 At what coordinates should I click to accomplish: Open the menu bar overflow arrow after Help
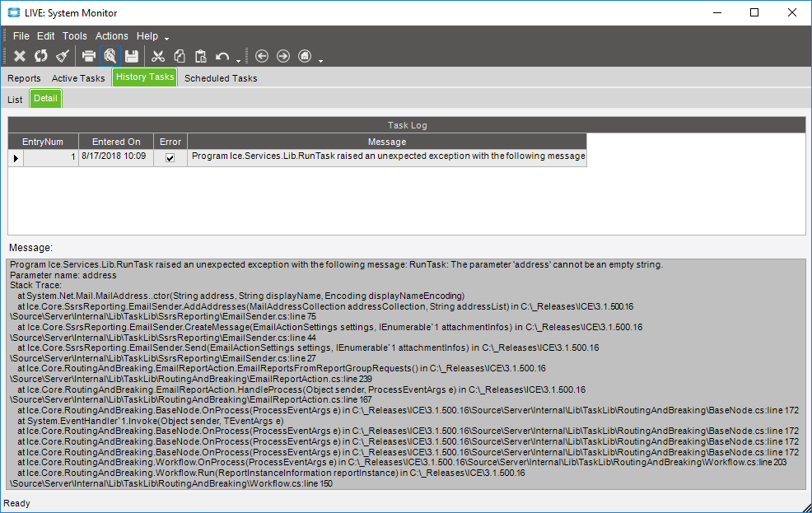[x=166, y=38]
